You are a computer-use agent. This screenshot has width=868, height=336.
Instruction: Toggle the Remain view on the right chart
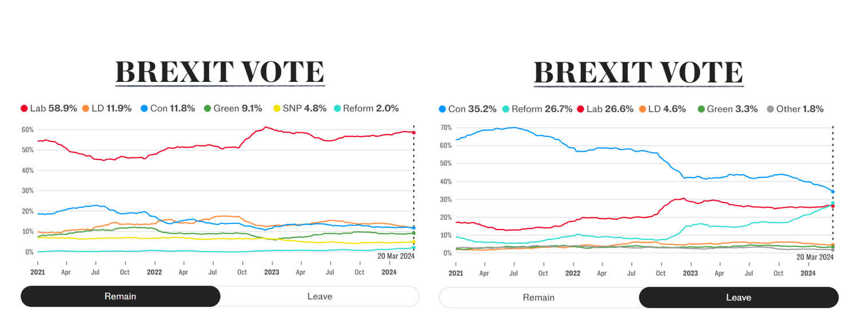537,298
